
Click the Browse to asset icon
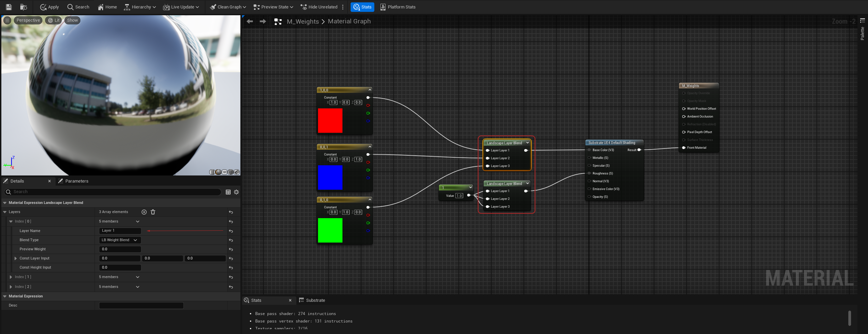click(23, 7)
